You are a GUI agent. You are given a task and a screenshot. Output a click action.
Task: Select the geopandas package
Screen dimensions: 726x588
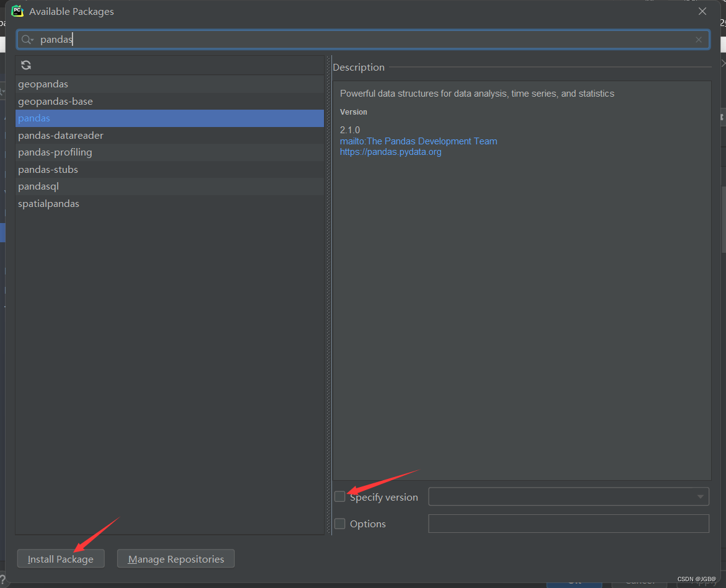click(170, 84)
